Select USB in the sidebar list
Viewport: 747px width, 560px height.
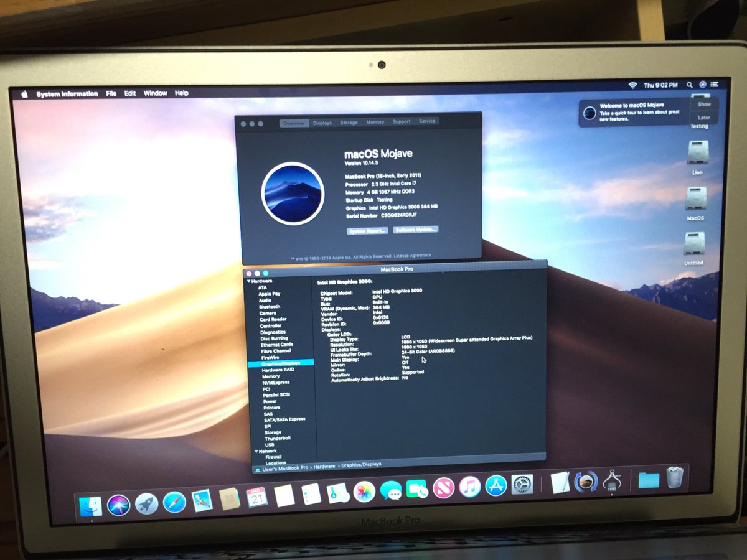tap(270, 445)
